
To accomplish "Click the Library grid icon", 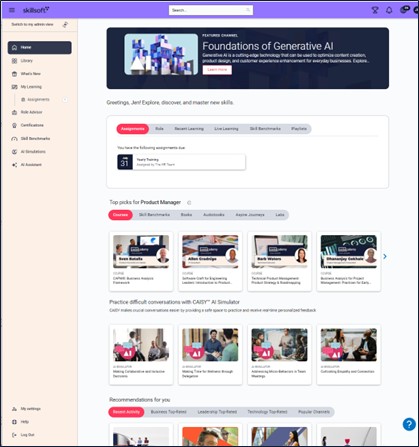I will [x=14, y=61].
